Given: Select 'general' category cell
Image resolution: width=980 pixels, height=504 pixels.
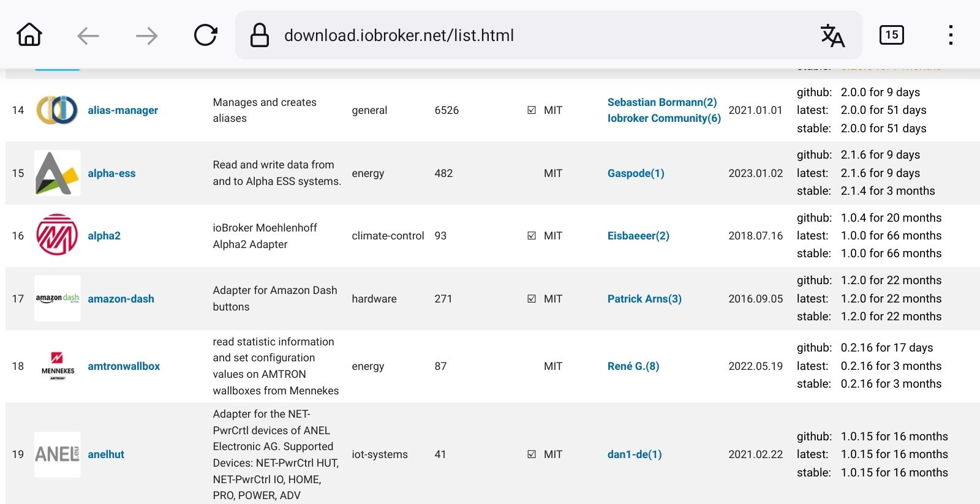Looking at the screenshot, I should 369,110.
